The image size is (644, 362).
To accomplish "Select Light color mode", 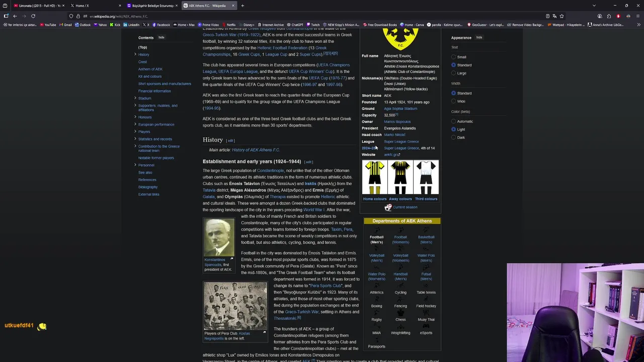I will coord(453,129).
